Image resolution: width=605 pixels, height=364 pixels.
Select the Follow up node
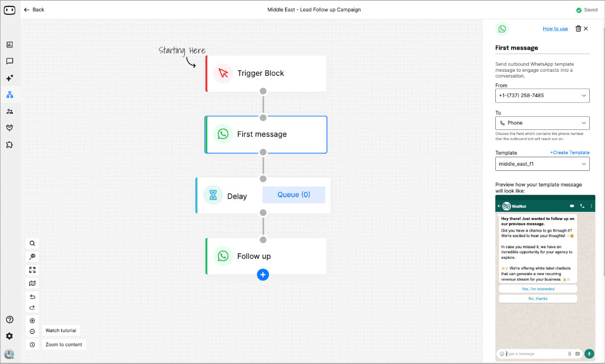(x=266, y=256)
